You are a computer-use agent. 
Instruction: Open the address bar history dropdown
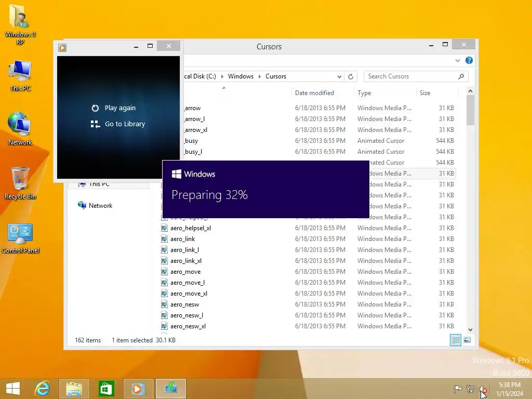[339, 77]
